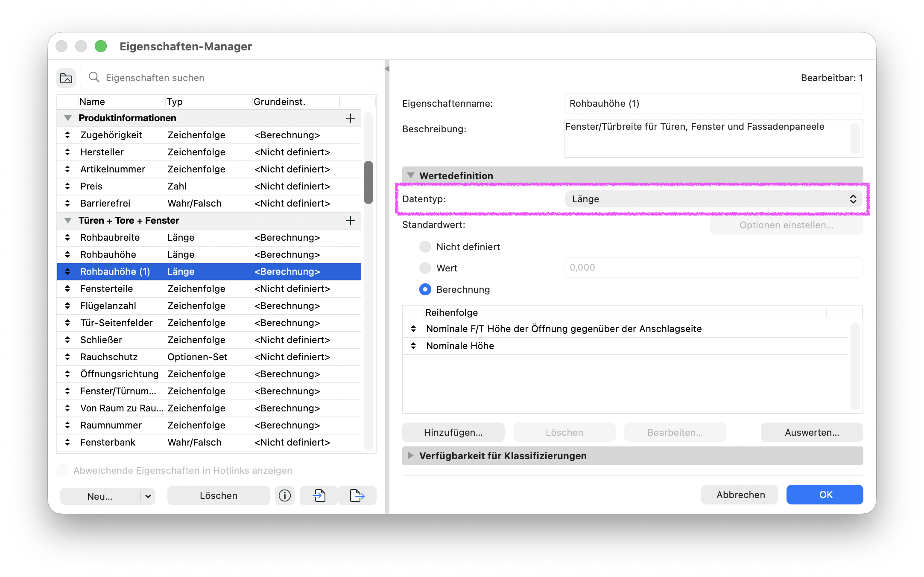The height and width of the screenshot is (577, 924).
Task: Click the Hinzufügen... button
Action: click(x=453, y=432)
